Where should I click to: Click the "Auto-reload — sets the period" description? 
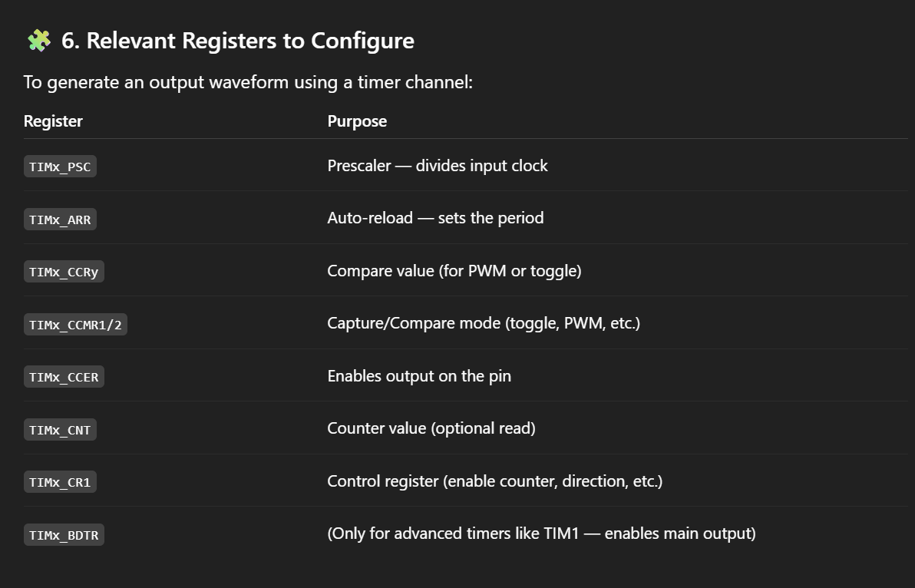coord(435,218)
